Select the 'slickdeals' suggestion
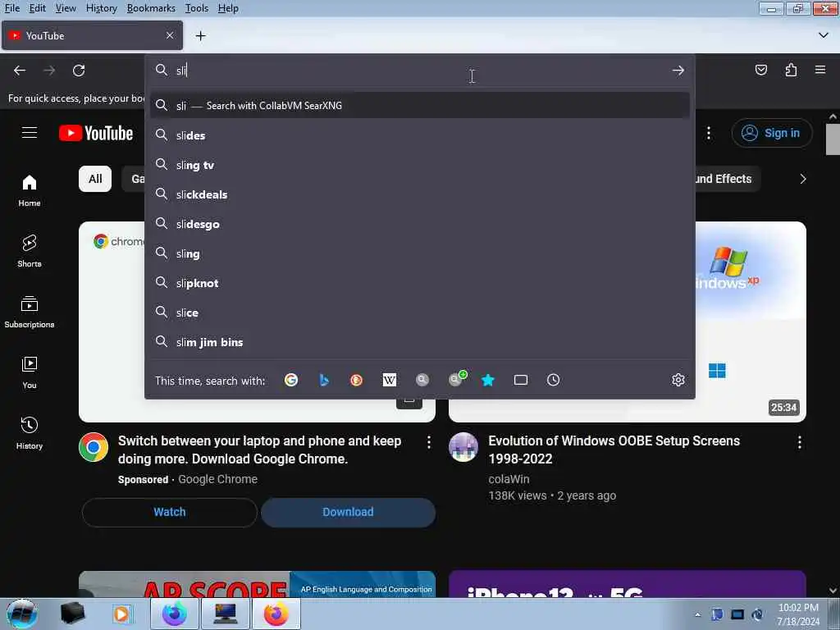The height and width of the screenshot is (630, 840). (420, 194)
